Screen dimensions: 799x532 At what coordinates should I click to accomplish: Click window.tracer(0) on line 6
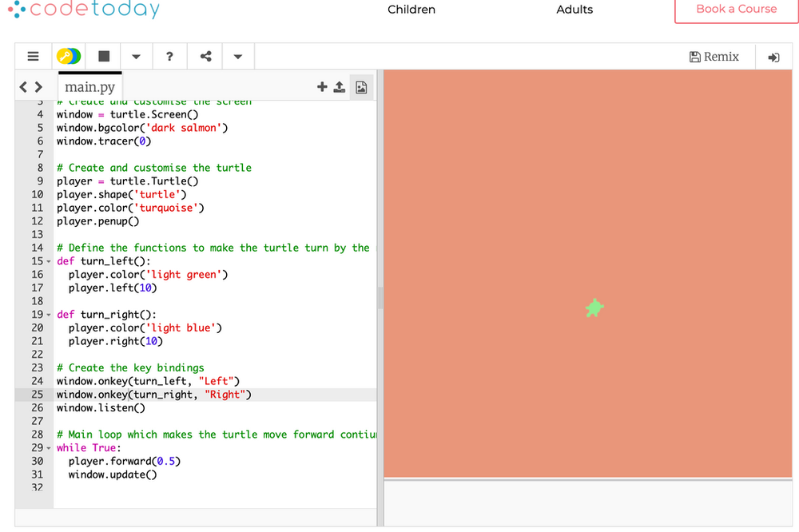(x=104, y=141)
